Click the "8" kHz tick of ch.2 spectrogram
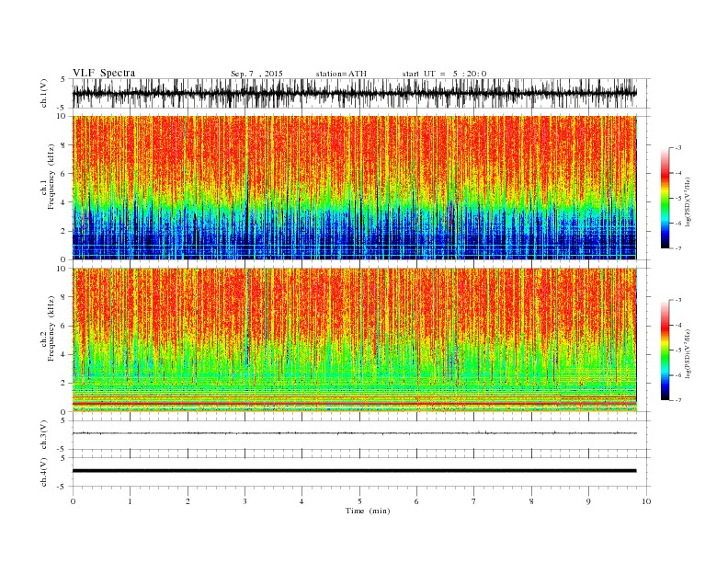This screenshot has width=728, height=563. (x=64, y=297)
